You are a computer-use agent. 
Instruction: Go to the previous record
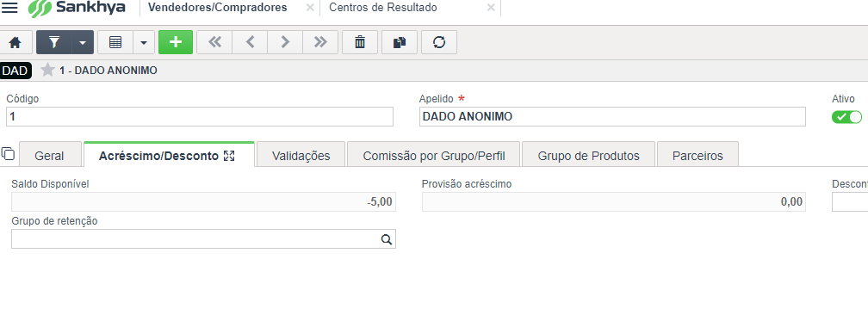(250, 43)
